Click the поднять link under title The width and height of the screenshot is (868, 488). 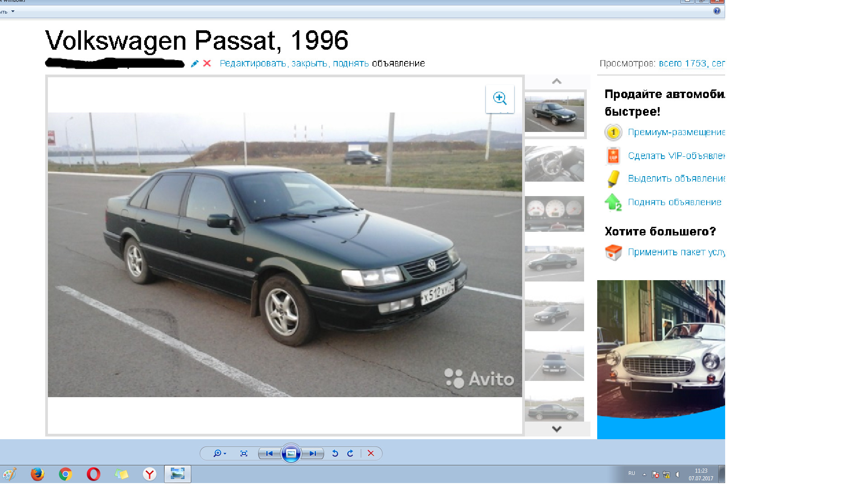tap(351, 64)
